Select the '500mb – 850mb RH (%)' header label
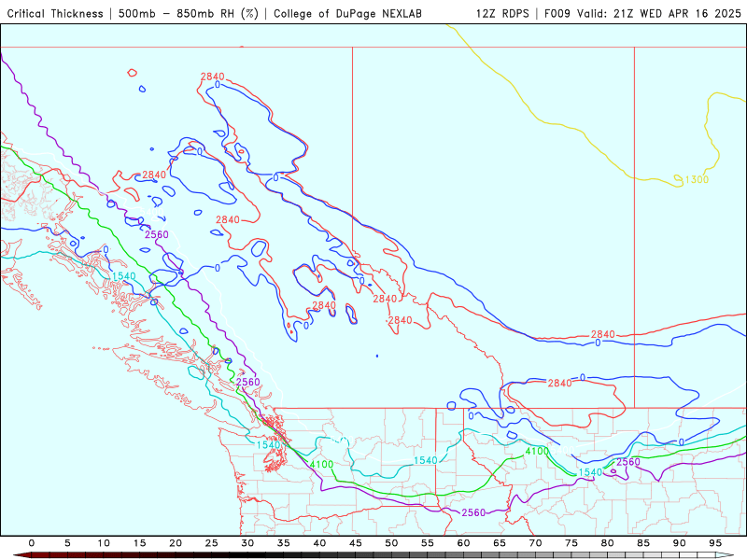 click(189, 13)
